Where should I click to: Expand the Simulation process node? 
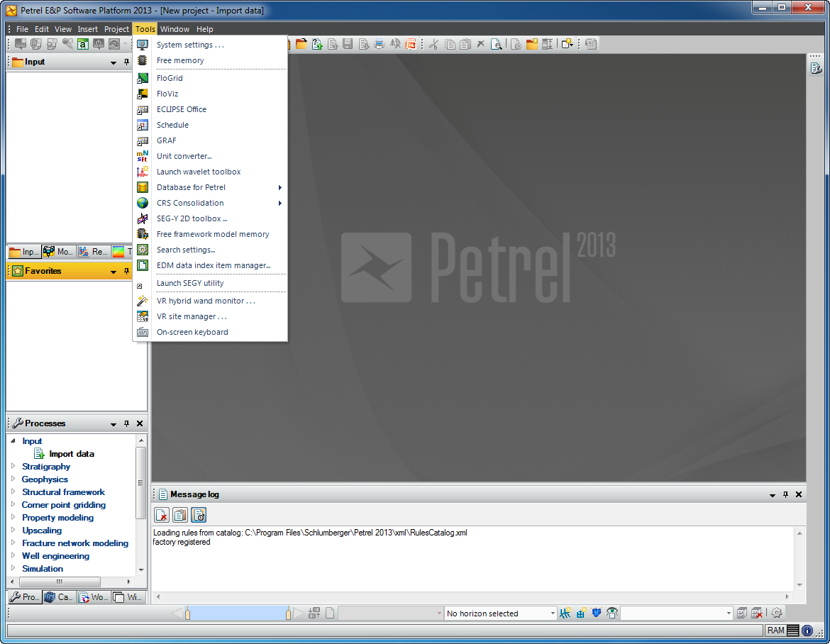pos(13,568)
